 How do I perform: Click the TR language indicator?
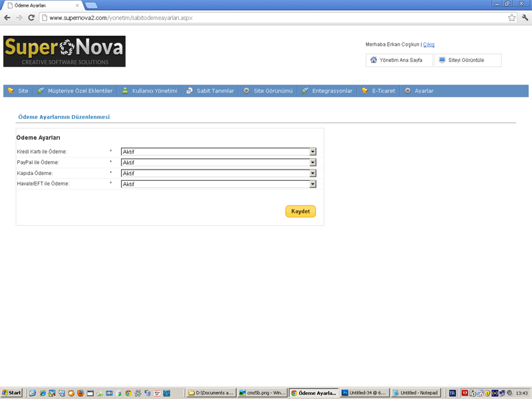(x=452, y=393)
